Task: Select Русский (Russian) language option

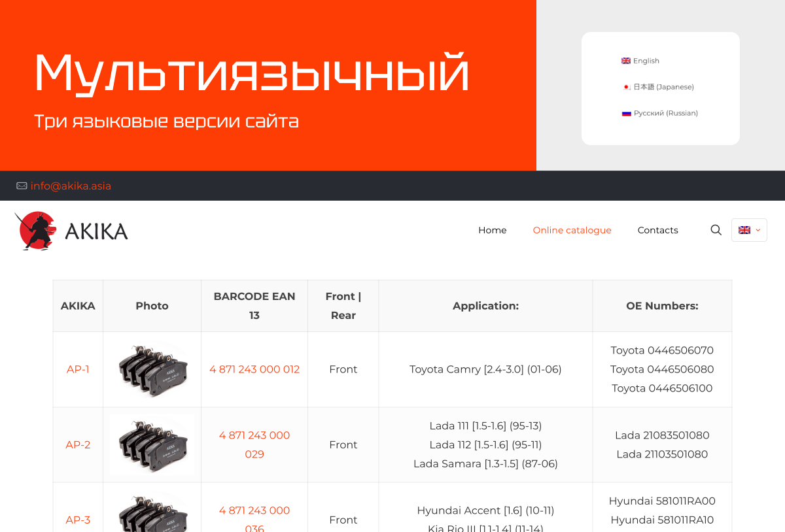Action: (x=666, y=113)
